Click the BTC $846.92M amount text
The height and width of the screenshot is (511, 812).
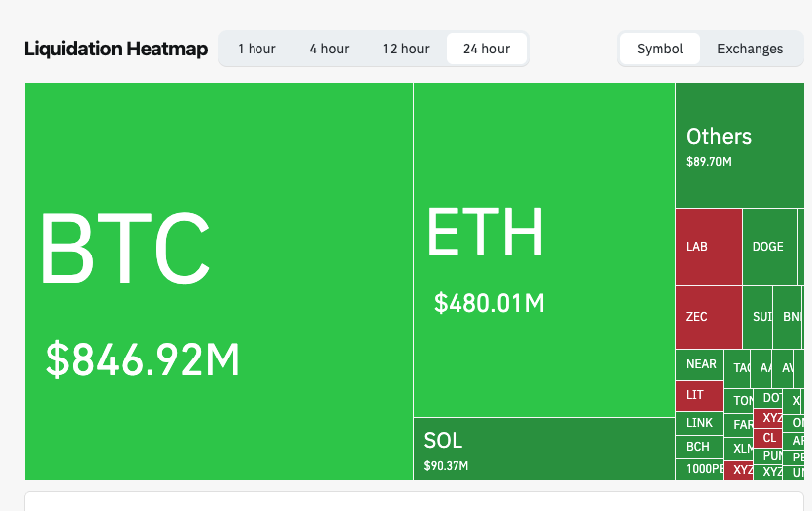coord(143,359)
